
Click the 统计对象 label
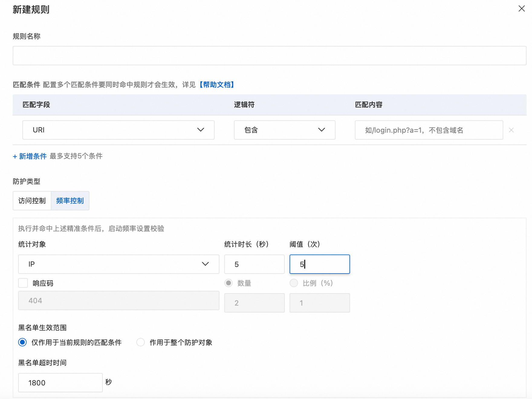click(x=32, y=244)
